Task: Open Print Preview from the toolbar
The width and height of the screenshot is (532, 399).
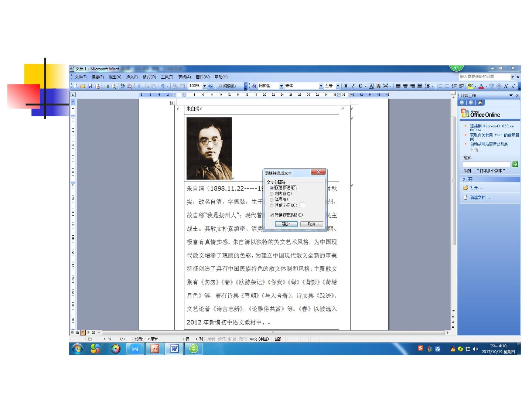Action: point(114,86)
